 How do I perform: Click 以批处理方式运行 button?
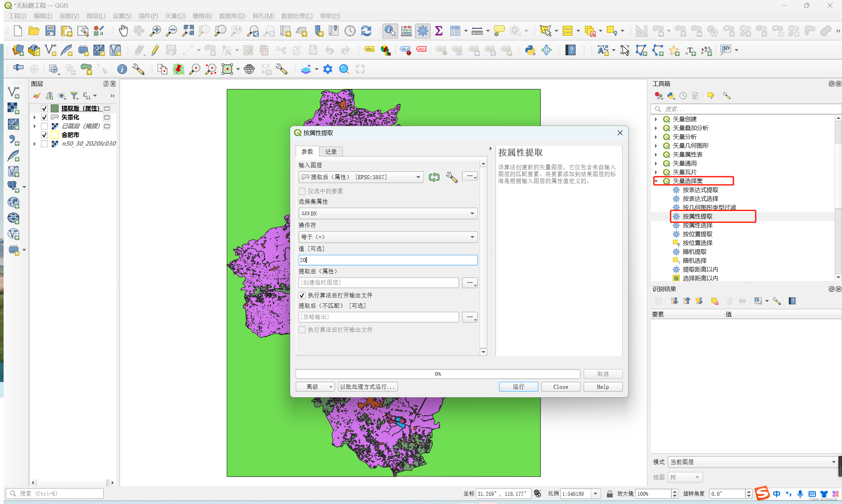click(367, 386)
